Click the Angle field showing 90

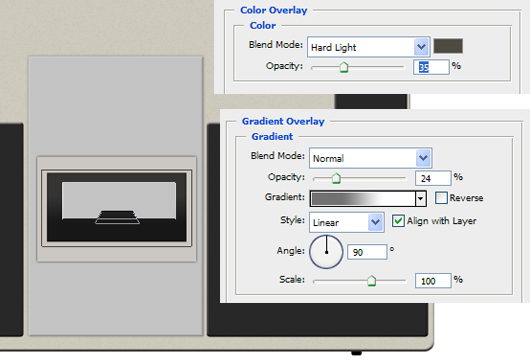pos(367,252)
